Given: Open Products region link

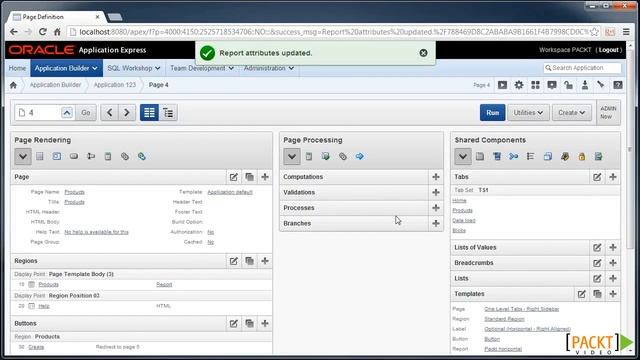Looking at the screenshot, I should pyautogui.click(x=49, y=284).
